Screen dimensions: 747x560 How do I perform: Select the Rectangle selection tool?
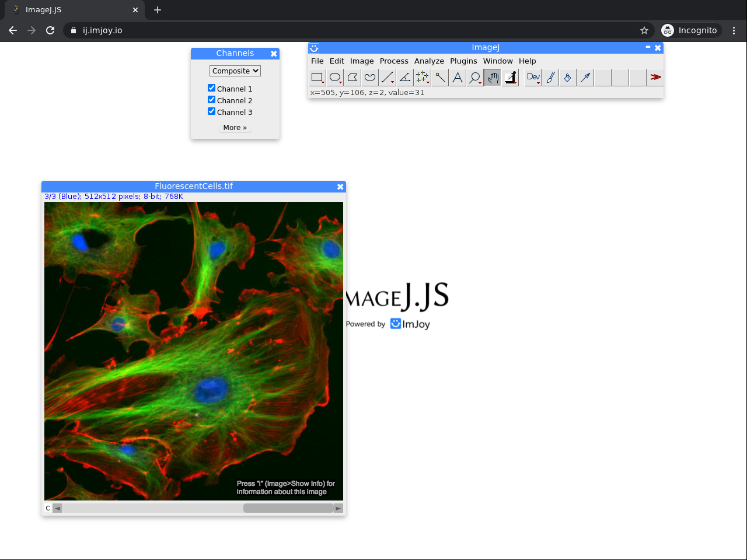317,77
